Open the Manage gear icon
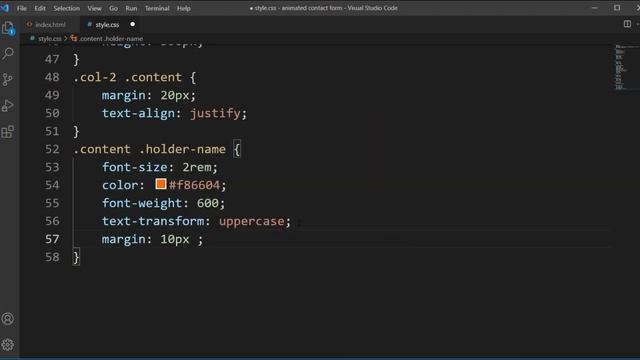Image resolution: width=640 pixels, height=360 pixels. click(8, 345)
